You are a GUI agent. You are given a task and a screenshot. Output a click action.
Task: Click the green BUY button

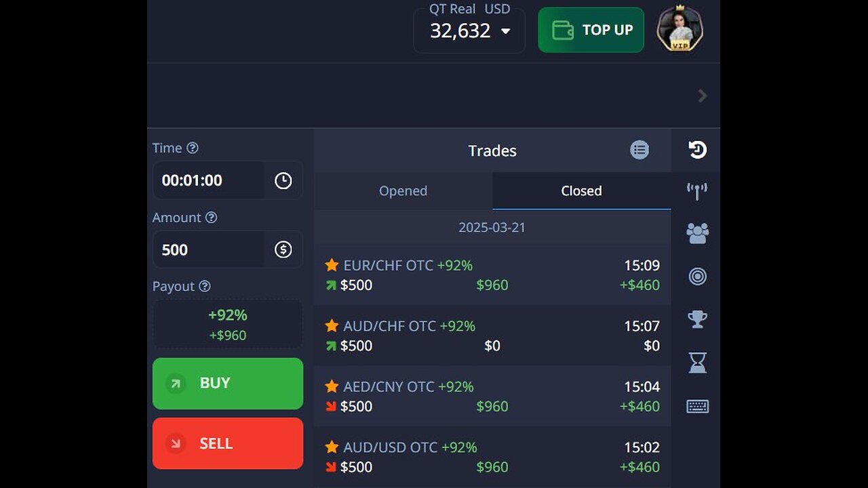pos(228,384)
